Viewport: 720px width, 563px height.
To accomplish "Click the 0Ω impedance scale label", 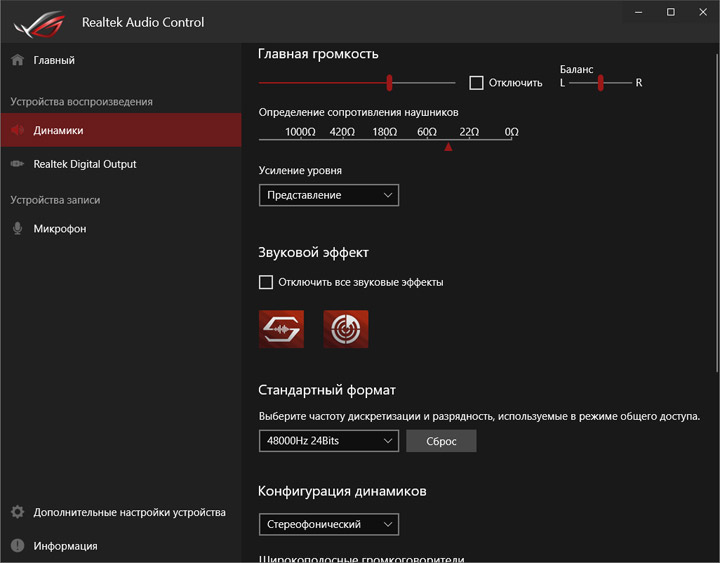I will coord(512,132).
